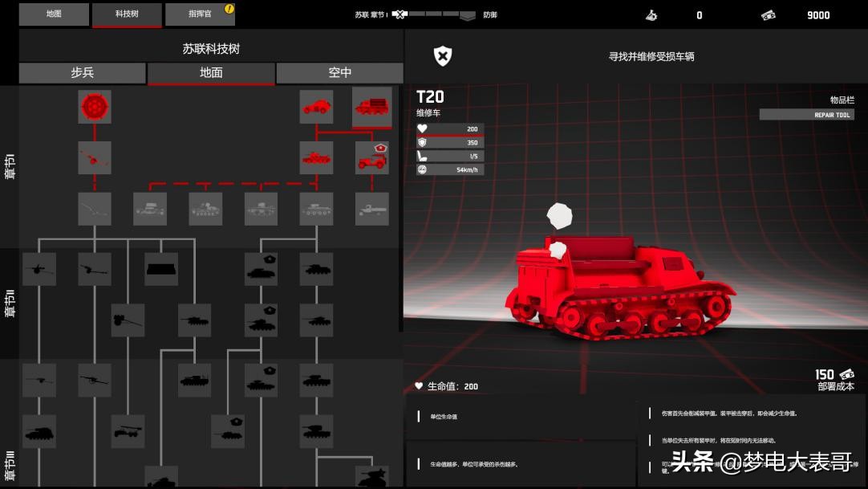Pick the red towed artillery gun node

coord(95,158)
